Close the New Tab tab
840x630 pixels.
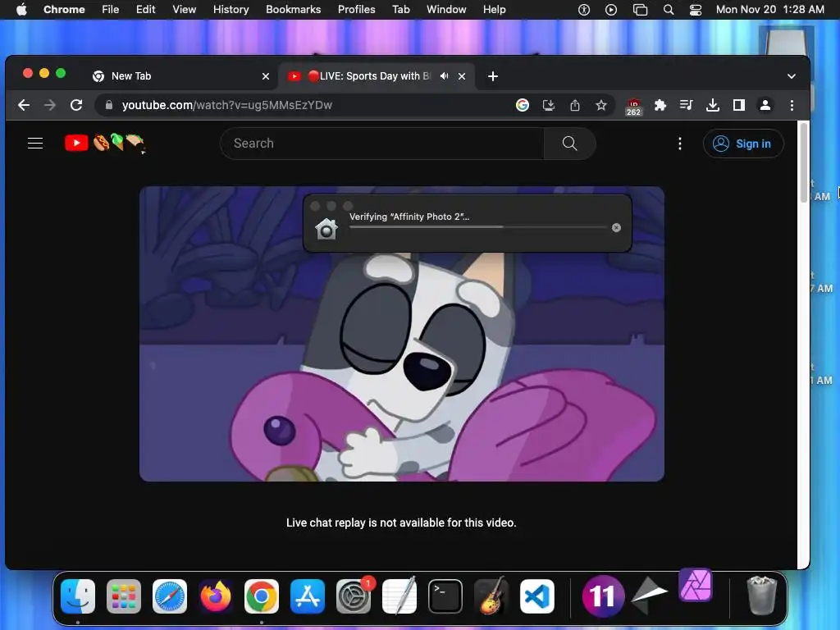click(x=265, y=76)
